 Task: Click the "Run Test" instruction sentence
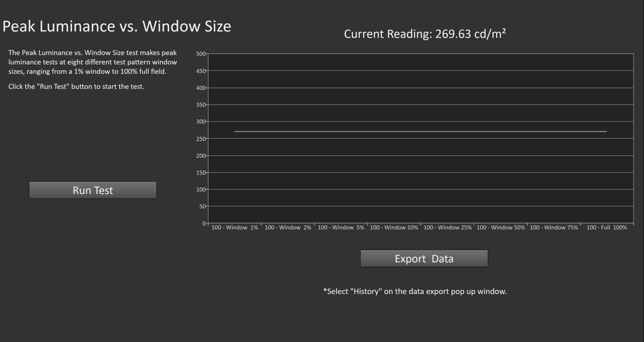[x=76, y=87]
